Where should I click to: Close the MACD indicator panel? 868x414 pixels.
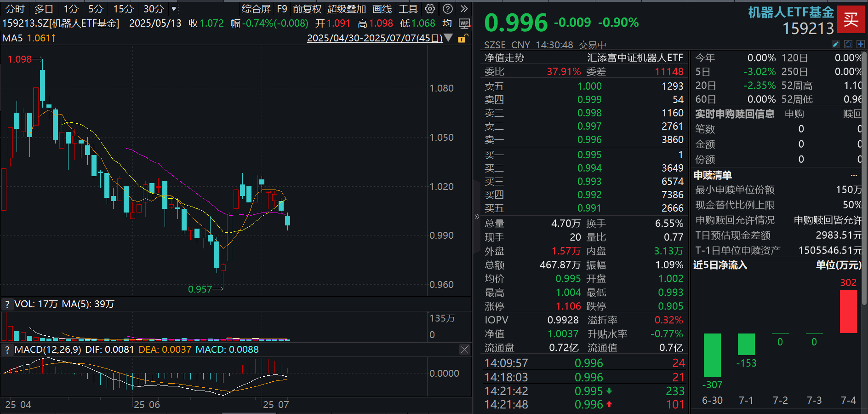point(465,350)
